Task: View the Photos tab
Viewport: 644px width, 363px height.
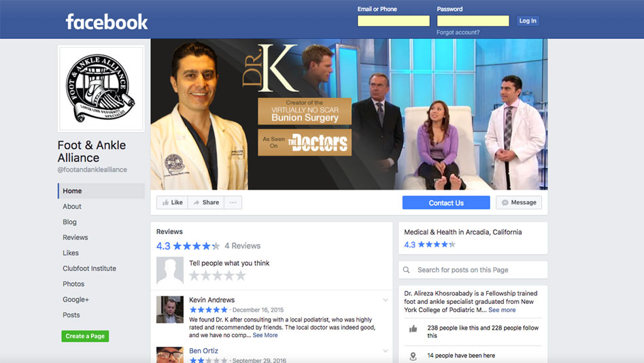Action: (x=73, y=283)
